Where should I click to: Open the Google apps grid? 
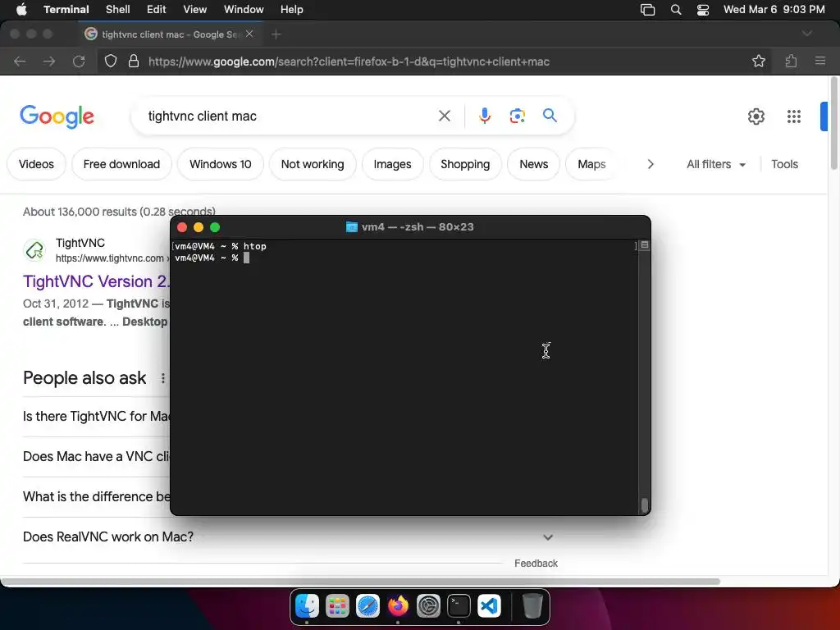(793, 116)
